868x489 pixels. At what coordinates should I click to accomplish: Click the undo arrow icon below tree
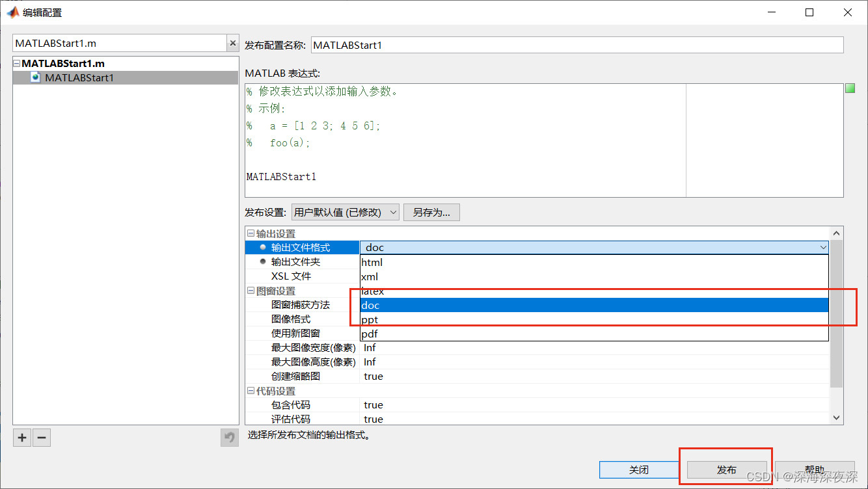229,438
